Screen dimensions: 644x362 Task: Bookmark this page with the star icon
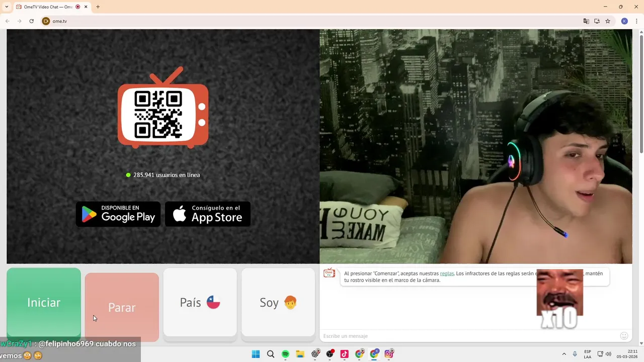[608, 21]
